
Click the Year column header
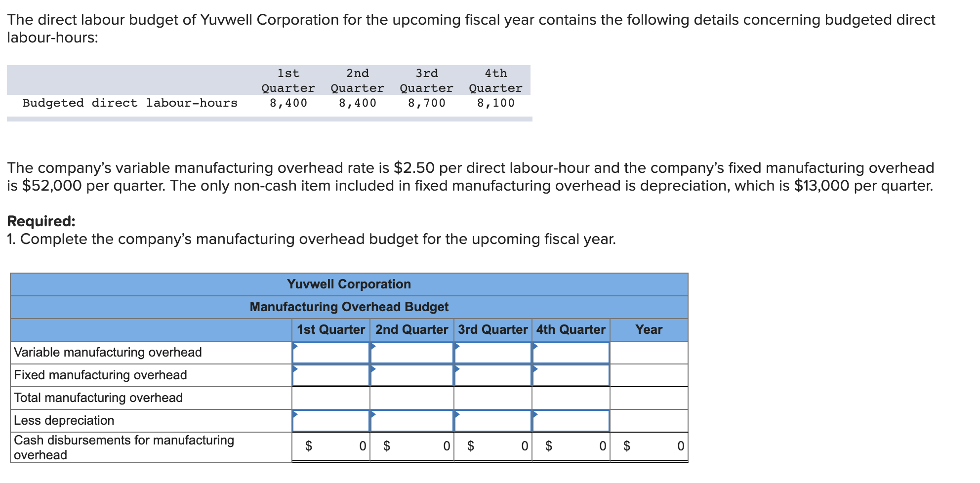650,330
